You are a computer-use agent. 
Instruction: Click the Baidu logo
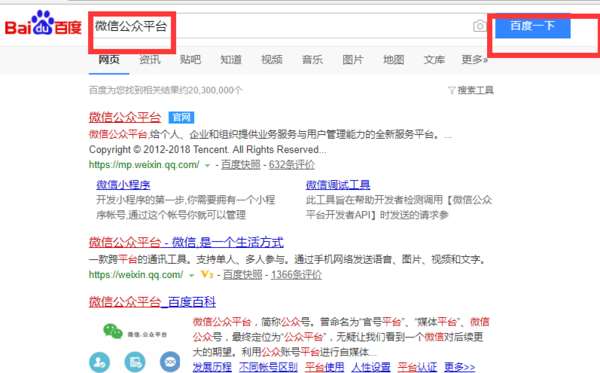(43, 24)
